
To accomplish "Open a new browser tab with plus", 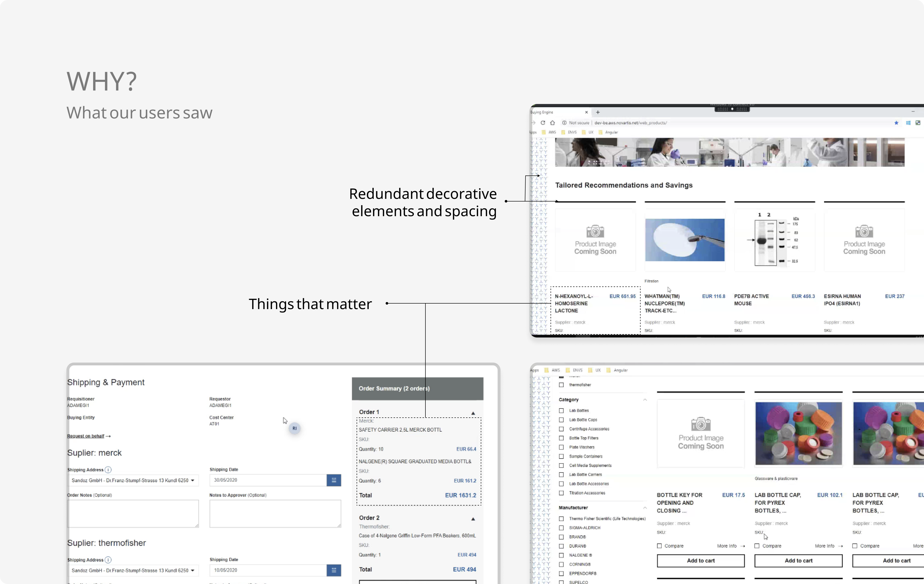I will click(x=598, y=112).
